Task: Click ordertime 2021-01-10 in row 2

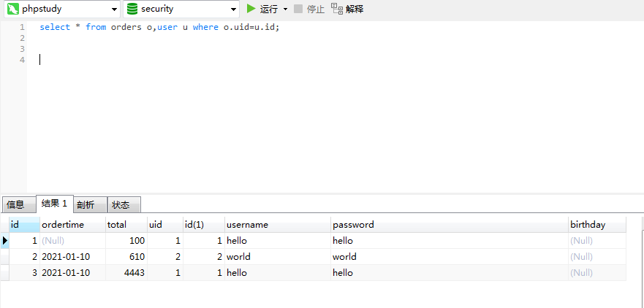Action: [x=72, y=257]
